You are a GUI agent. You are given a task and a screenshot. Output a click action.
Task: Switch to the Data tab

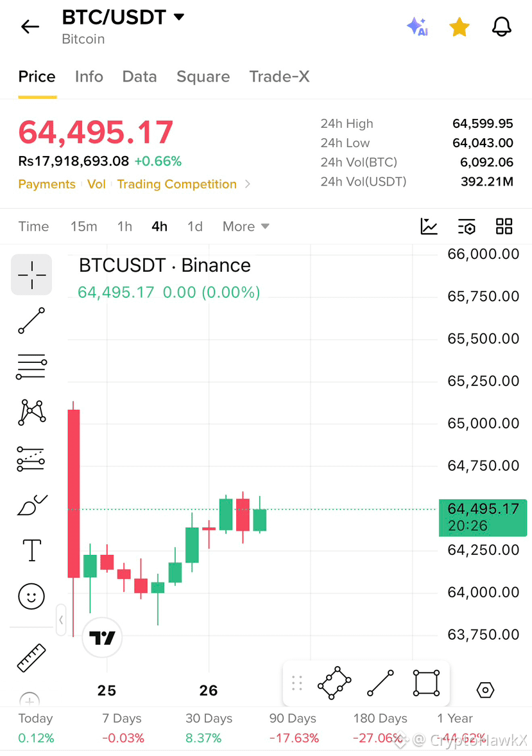(139, 76)
